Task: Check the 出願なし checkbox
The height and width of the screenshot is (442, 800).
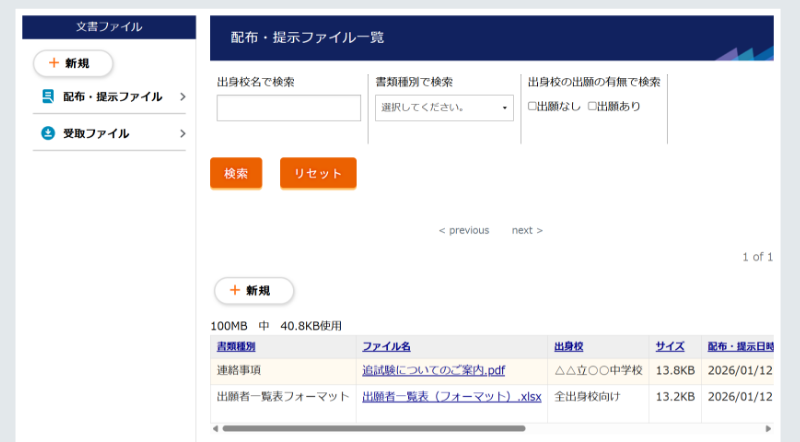Action: 532,106
